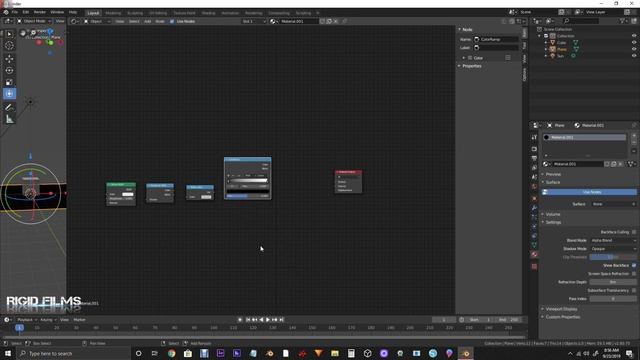Click the blue Use Nodes button in Surface panel
This screenshot has width=640, height=360.
(589, 192)
